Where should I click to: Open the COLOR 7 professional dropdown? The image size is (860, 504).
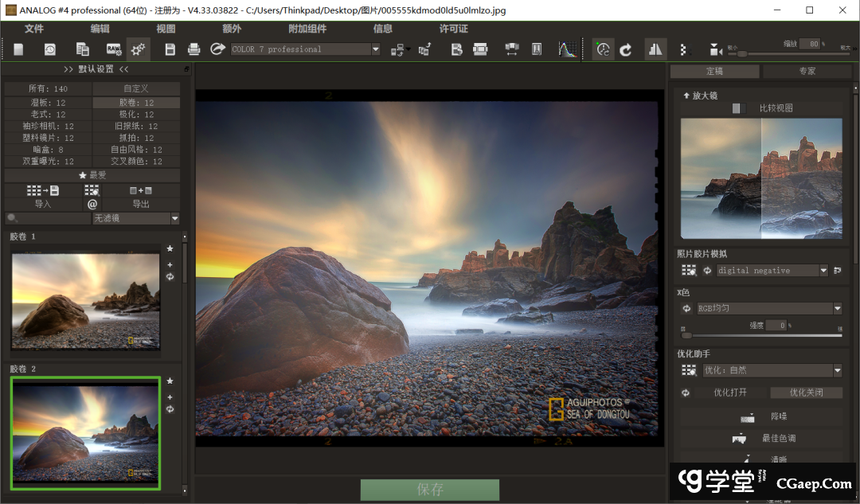pos(376,49)
